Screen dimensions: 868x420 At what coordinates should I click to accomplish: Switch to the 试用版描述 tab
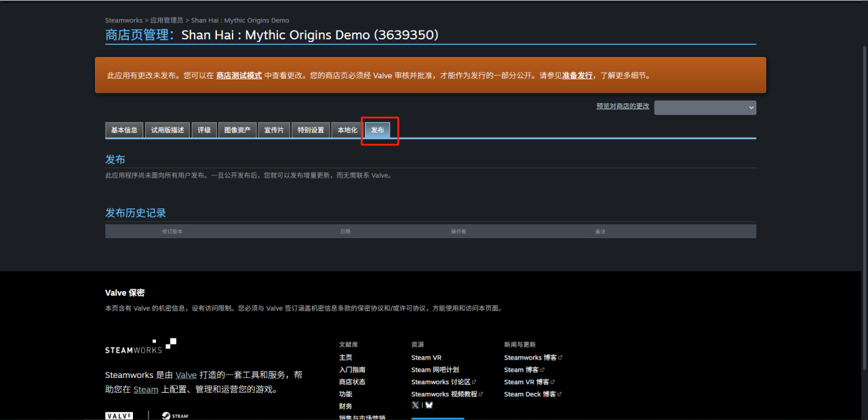coord(167,130)
